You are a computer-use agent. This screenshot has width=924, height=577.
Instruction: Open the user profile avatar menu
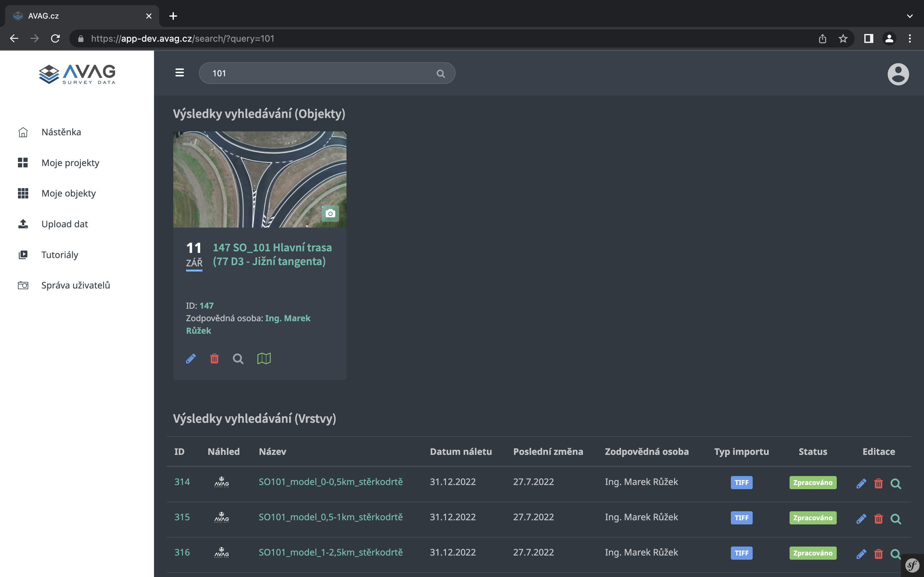pyautogui.click(x=898, y=74)
